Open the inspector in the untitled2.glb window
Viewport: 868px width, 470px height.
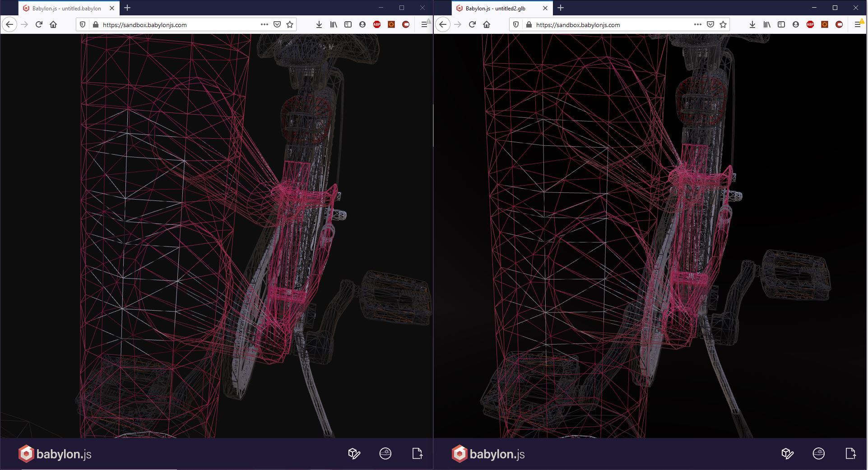[787, 454]
